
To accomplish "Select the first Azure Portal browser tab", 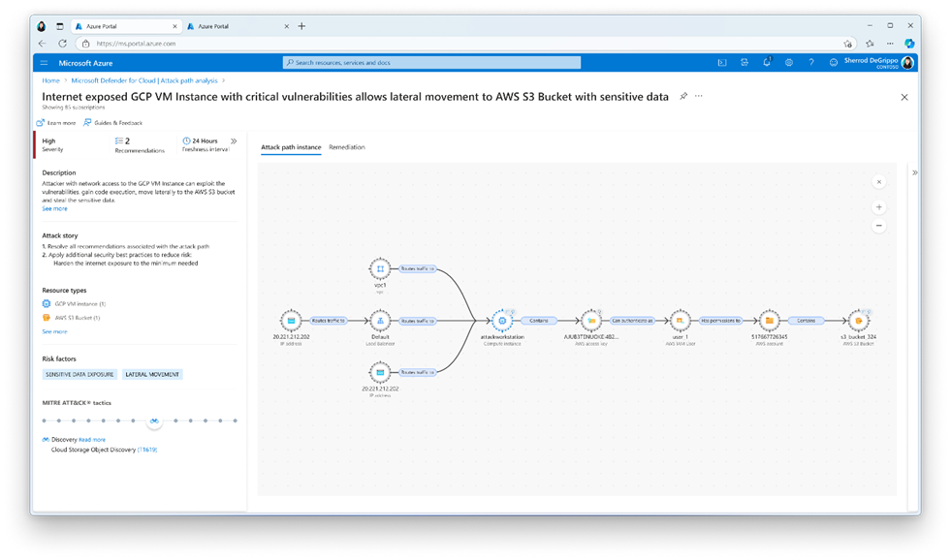I will (x=126, y=27).
